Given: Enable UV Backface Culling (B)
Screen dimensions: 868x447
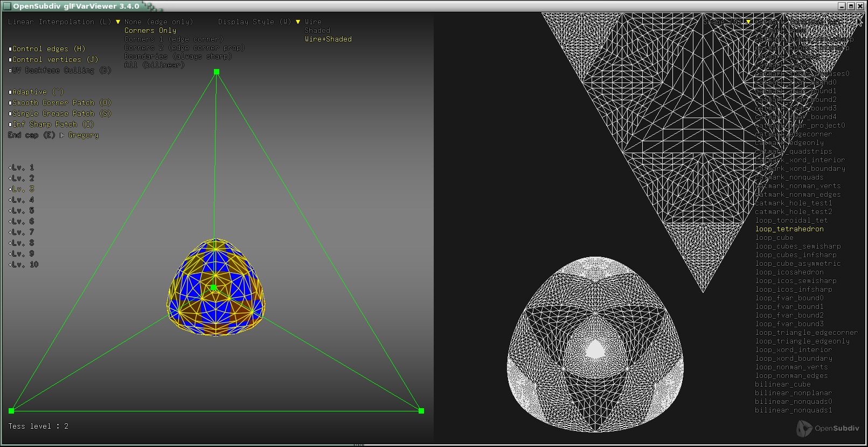Looking at the screenshot, I should 10,71.
